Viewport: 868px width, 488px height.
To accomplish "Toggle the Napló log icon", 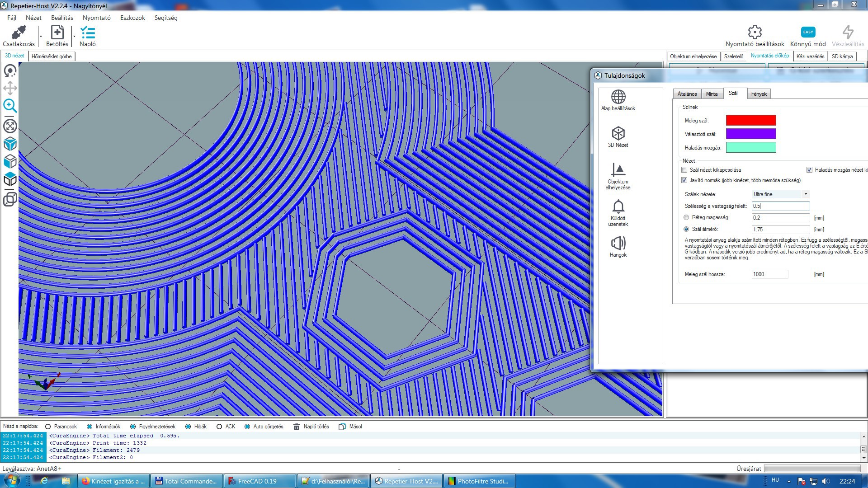I will point(87,33).
